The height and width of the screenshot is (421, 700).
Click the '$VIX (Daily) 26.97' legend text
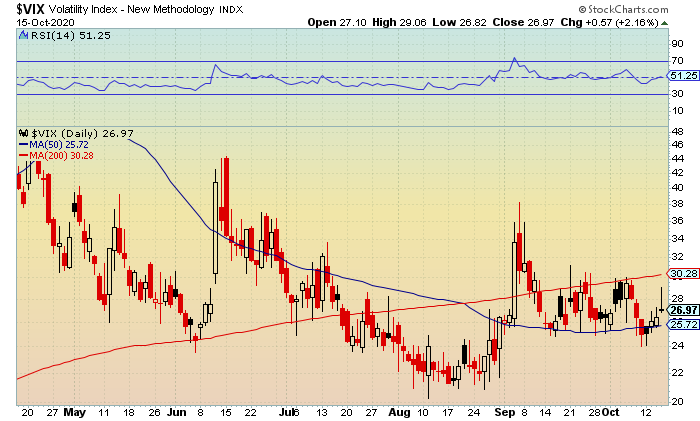[x=83, y=133]
